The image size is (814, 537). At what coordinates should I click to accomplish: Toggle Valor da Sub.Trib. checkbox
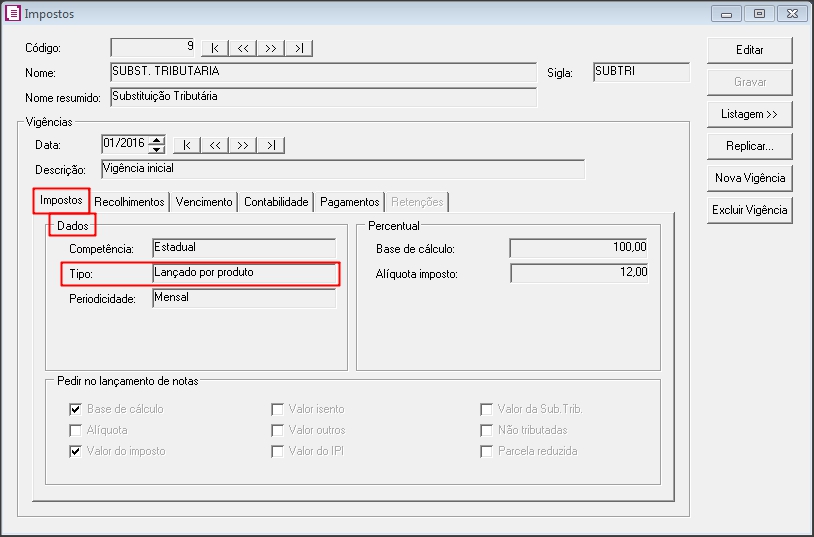[x=486, y=409]
